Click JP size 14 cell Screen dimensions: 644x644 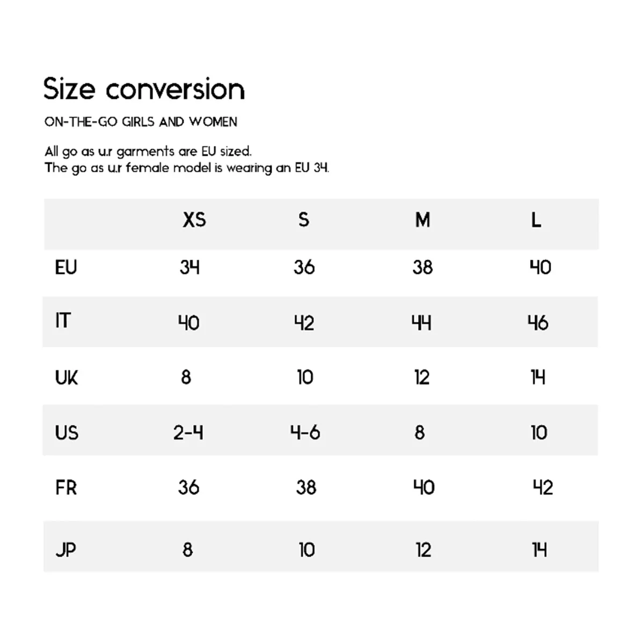539,550
